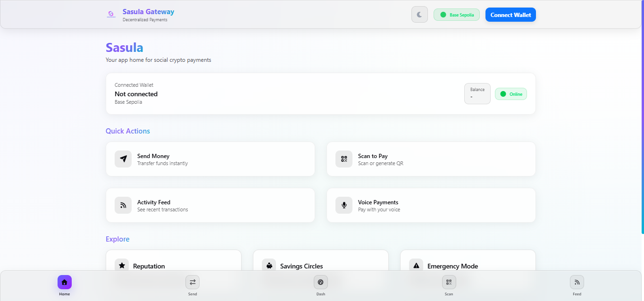644x301 pixels.
Task: Click the Online status badge
Action: (x=511, y=94)
